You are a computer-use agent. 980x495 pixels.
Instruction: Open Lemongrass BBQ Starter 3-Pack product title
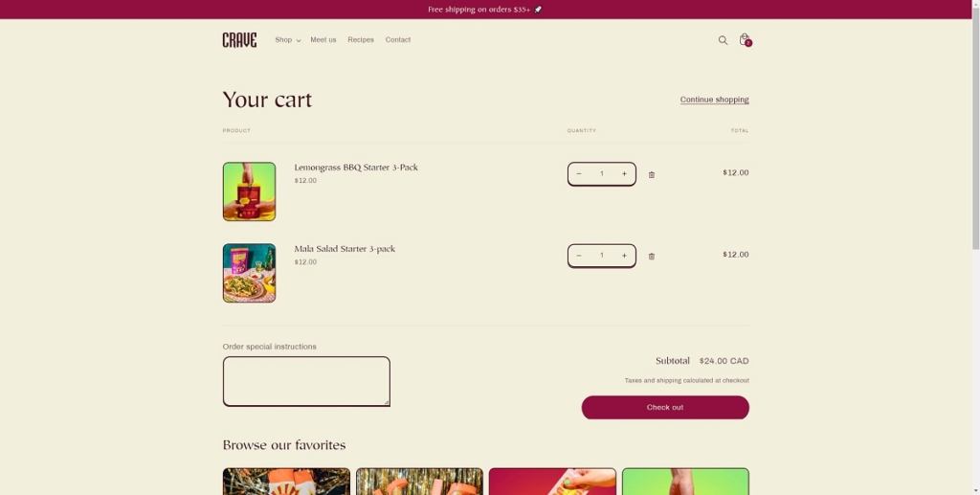(356, 168)
